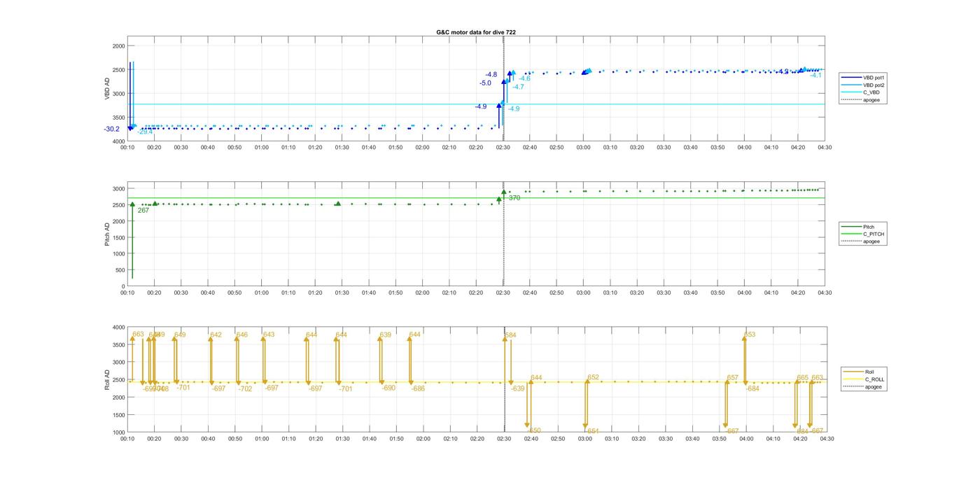The height and width of the screenshot is (485, 980).
Task: Click the '639' roll label
Action: (x=385, y=335)
